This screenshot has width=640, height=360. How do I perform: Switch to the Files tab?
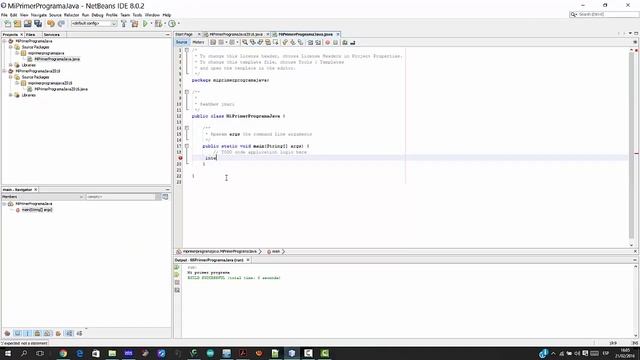coord(31,35)
